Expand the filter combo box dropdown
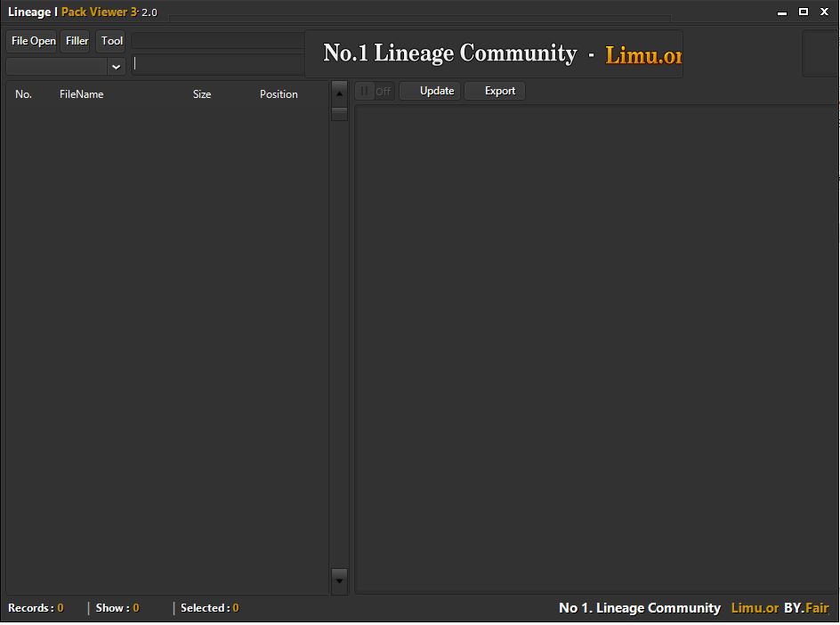Image resolution: width=840 pixels, height=625 pixels. tap(116, 67)
